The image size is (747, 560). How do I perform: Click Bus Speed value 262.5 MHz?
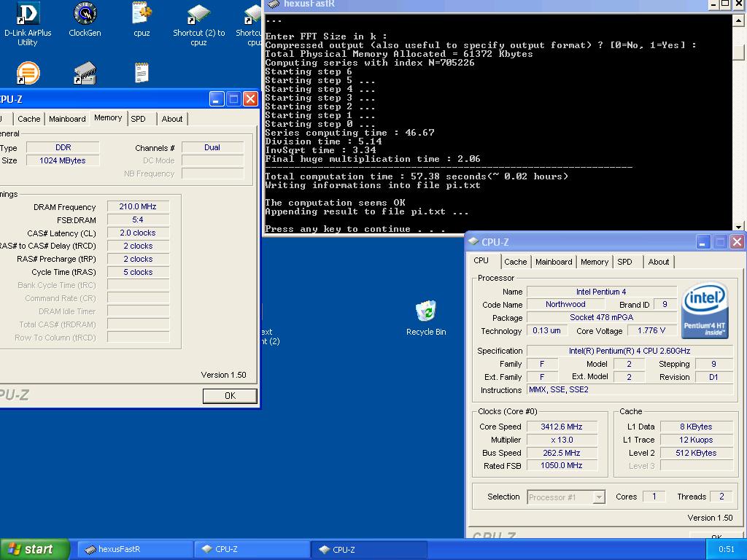562,453
